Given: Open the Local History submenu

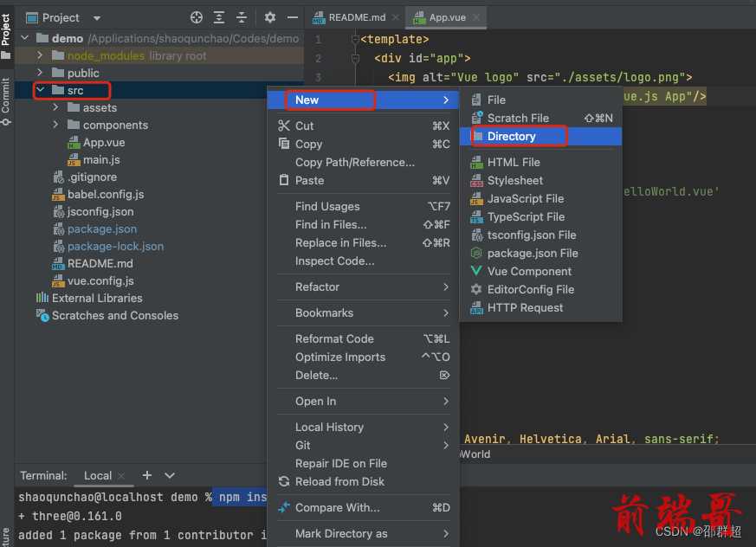Looking at the screenshot, I should point(363,428).
